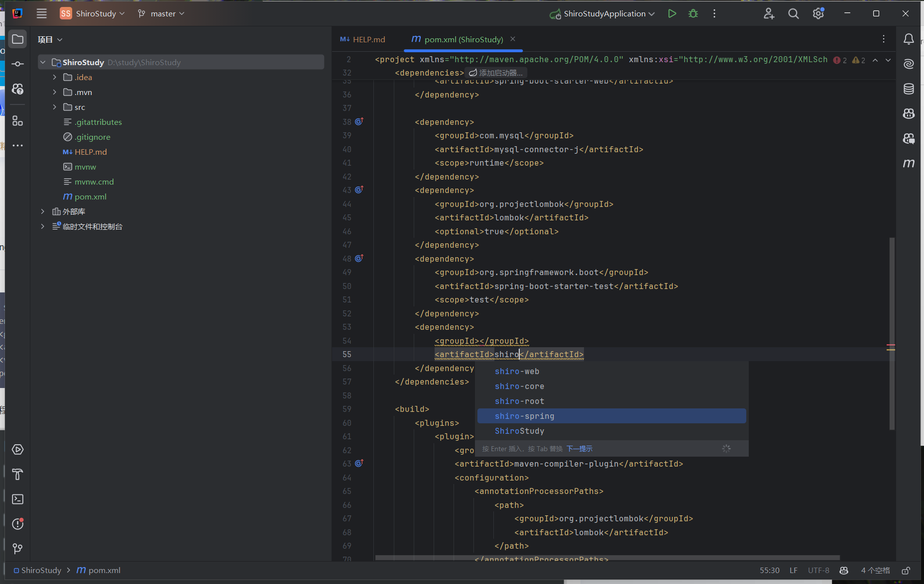Open the Git tool window
Image resolution: width=924 pixels, height=584 pixels.
coord(17,549)
